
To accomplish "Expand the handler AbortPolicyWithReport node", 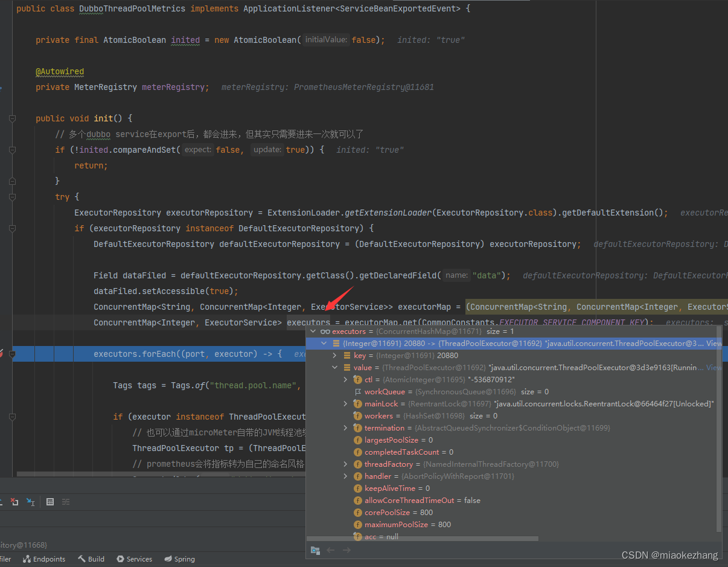I will coord(346,476).
